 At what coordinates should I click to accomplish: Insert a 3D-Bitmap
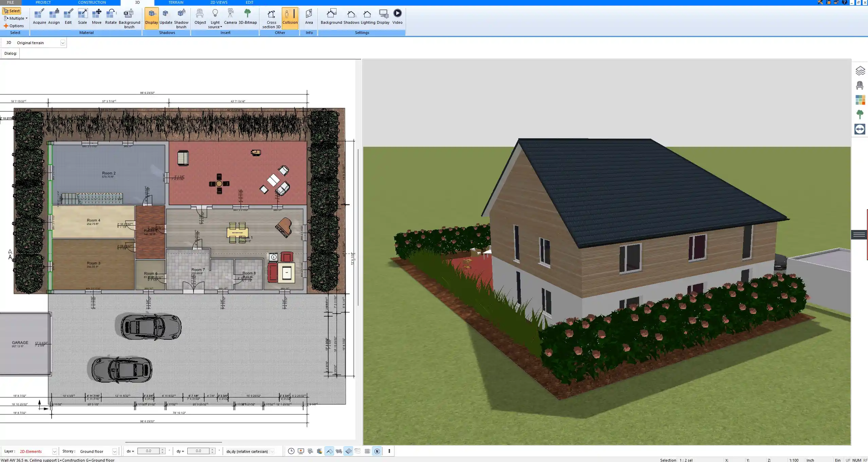click(x=248, y=16)
